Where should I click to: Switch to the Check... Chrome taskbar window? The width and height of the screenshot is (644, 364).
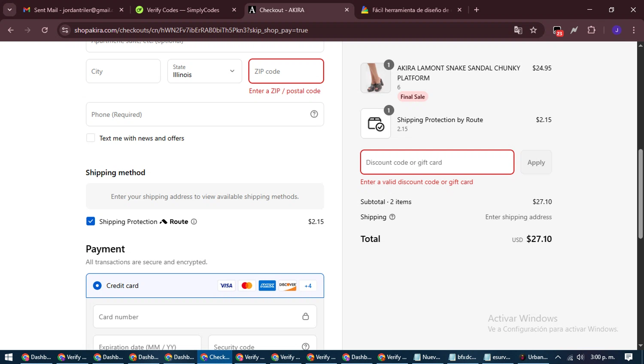[215, 357]
